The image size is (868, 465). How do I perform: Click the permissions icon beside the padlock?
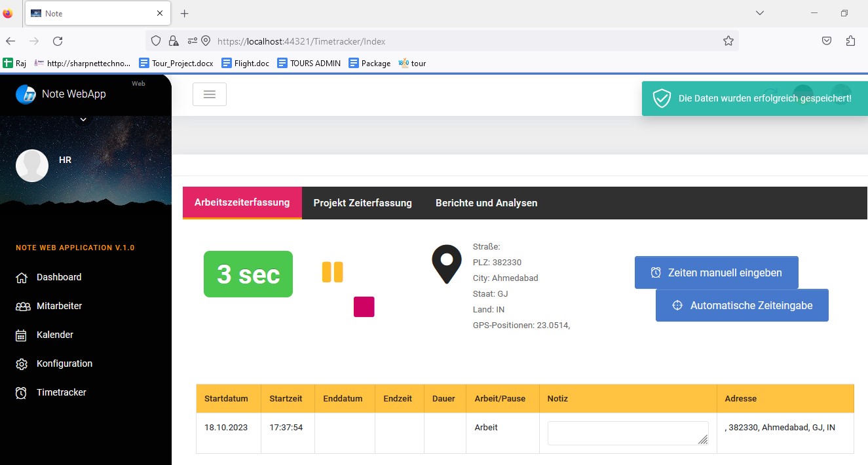point(193,41)
